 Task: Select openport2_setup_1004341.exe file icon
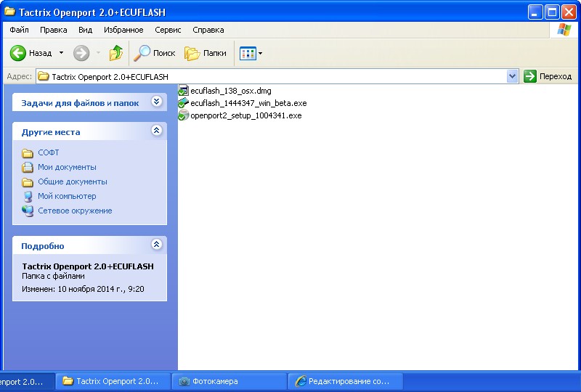point(183,115)
